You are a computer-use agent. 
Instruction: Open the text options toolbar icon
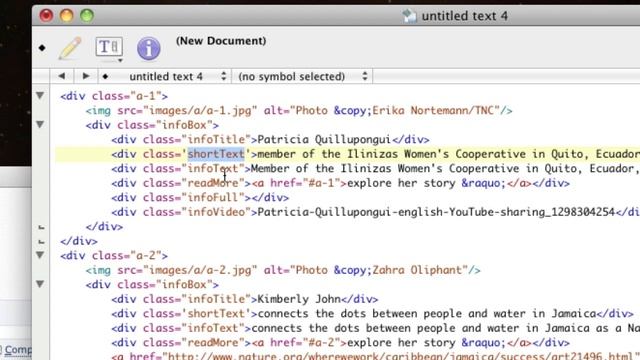109,47
